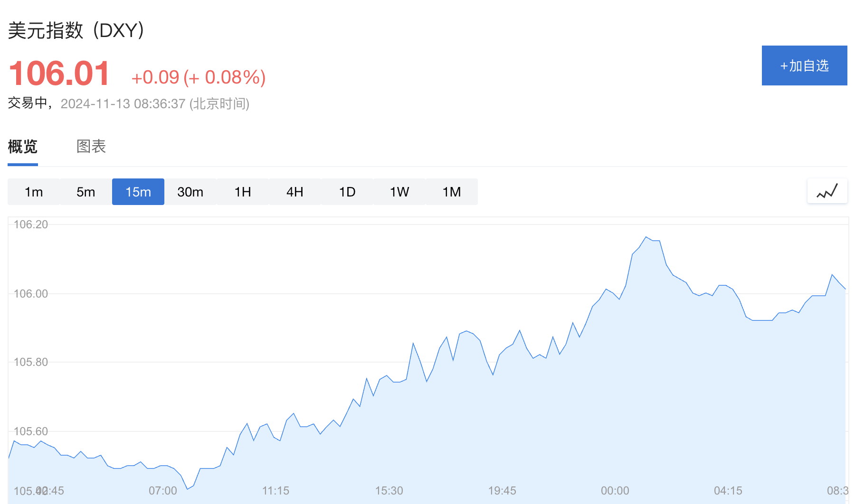Click the change value +0.09 (+0.08%)
This screenshot has width=855, height=504.
click(198, 77)
